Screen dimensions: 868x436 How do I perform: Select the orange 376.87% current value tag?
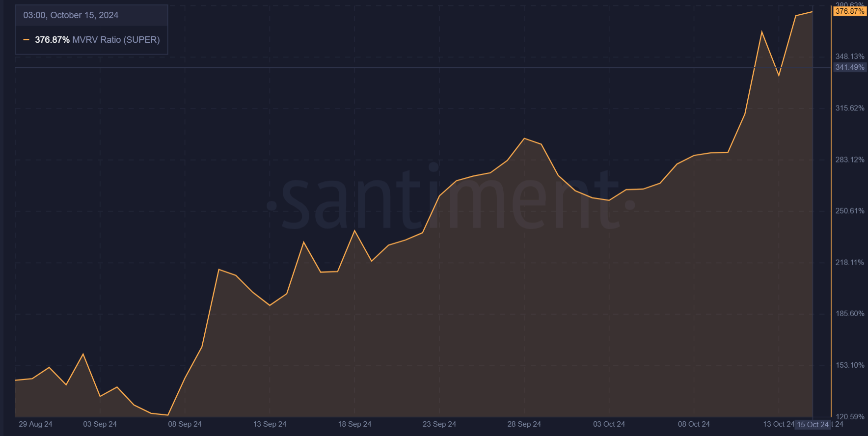[849, 11]
